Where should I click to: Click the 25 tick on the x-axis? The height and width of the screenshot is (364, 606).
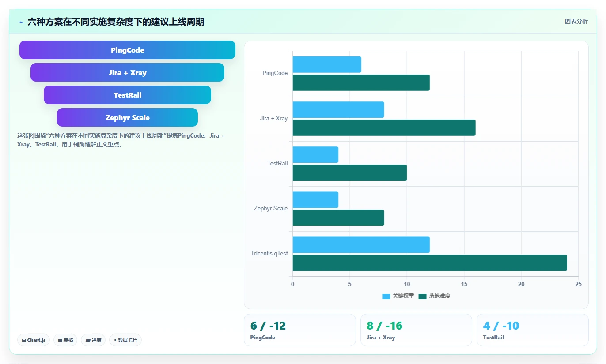578,284
